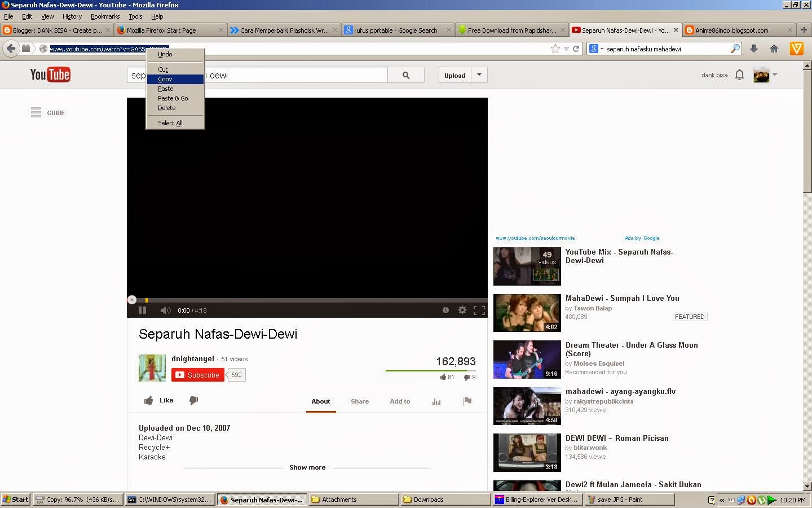Switch to Blogger DANK BISA tab

tap(56, 30)
